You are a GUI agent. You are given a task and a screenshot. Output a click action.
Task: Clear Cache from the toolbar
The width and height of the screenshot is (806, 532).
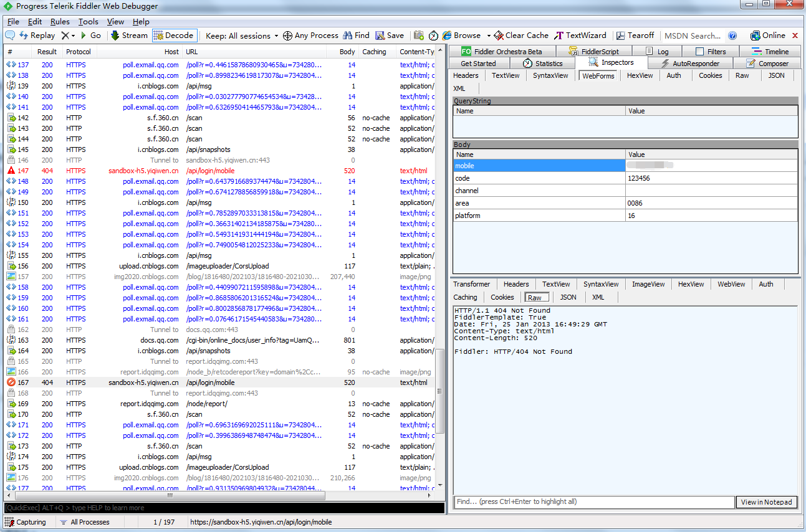tap(521, 36)
